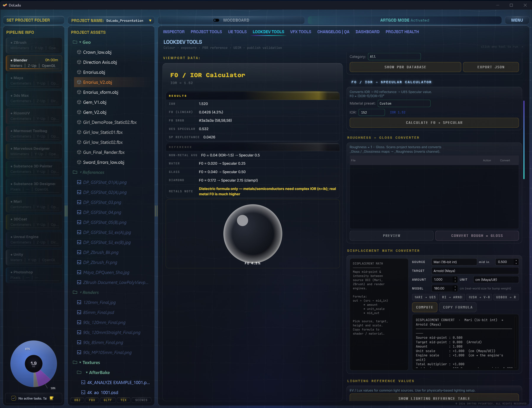This screenshot has width=532, height=408.
Task: Click Convert Rough to Gloss button
Action: click(477, 235)
